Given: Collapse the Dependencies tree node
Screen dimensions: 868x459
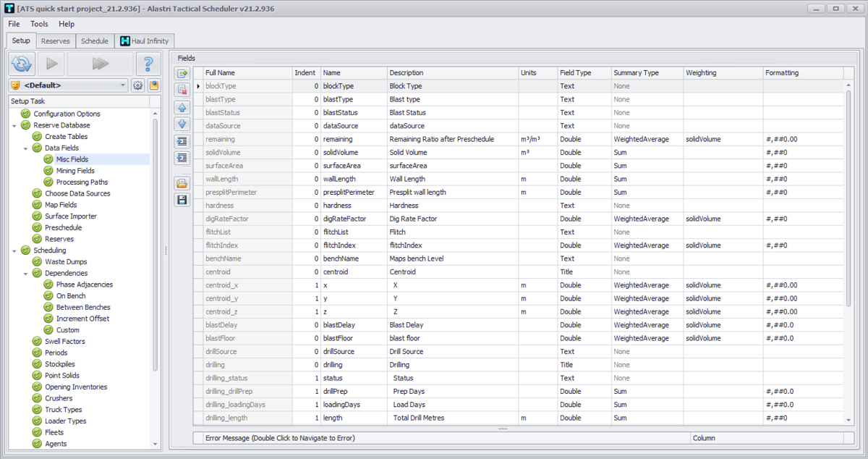Looking at the screenshot, I should coord(27,273).
